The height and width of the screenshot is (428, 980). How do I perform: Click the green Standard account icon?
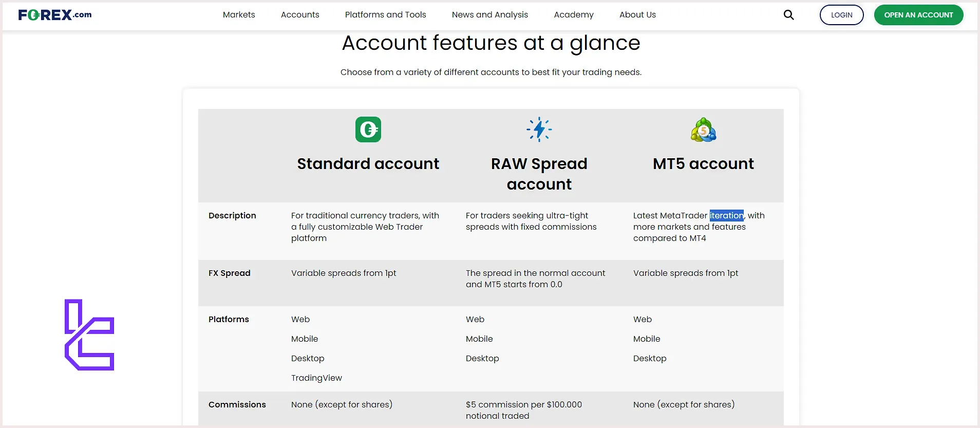pos(368,129)
